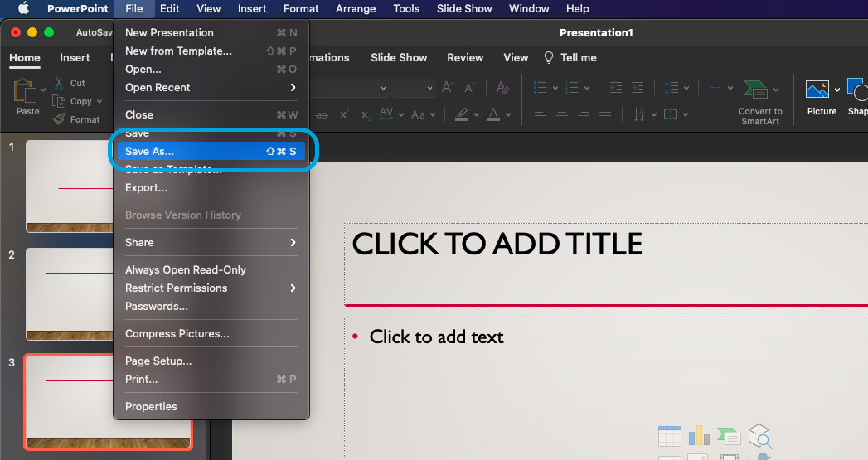This screenshot has height=460, width=868.
Task: Click the Tell me lightbulb icon
Action: click(x=549, y=57)
